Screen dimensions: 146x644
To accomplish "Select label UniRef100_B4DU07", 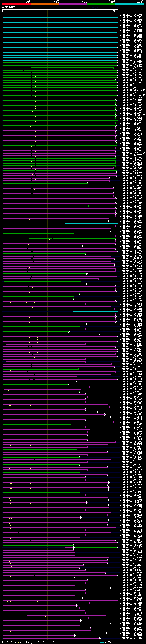I will coord(131,85).
